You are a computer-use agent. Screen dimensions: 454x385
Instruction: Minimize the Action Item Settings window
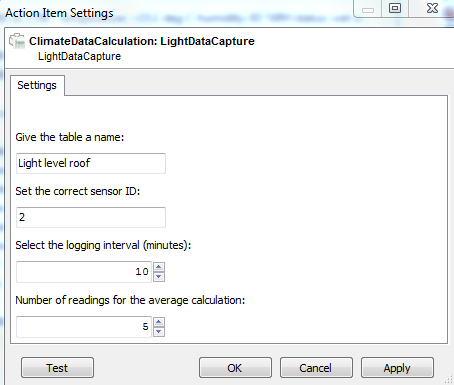[368, 9]
